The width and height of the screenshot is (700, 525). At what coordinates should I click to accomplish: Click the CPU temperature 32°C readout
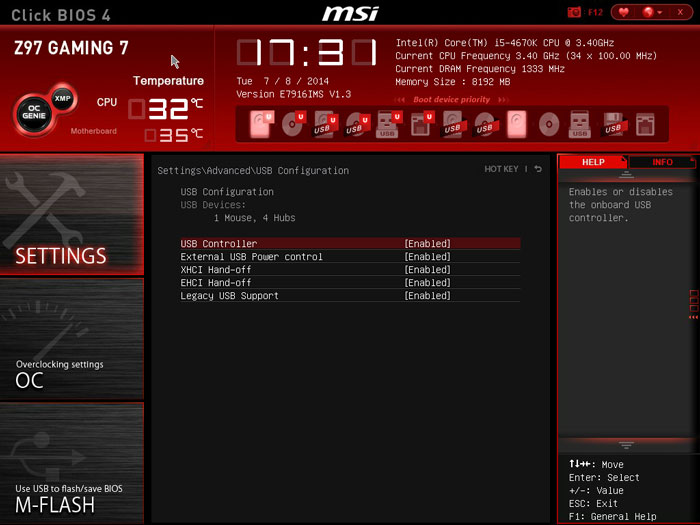point(166,109)
